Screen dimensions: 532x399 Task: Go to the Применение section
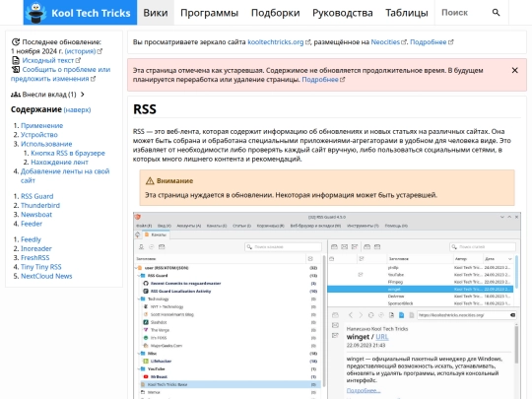click(42, 125)
